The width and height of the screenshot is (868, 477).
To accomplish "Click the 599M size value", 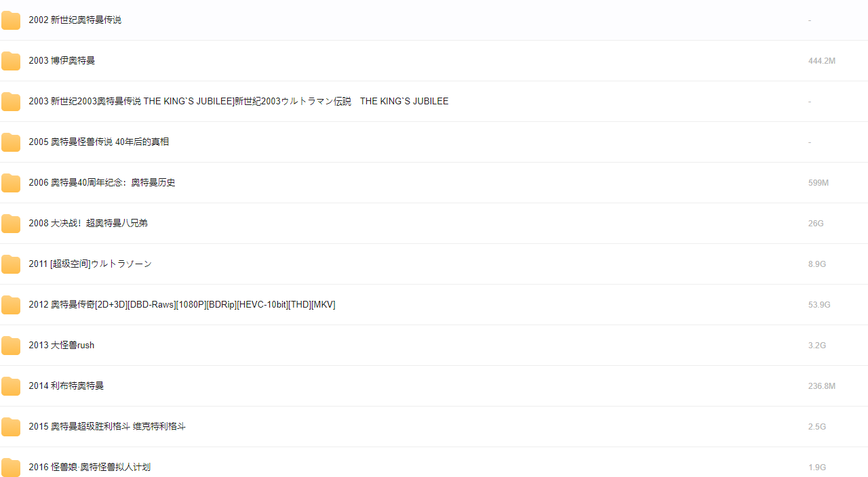I will click(x=818, y=183).
